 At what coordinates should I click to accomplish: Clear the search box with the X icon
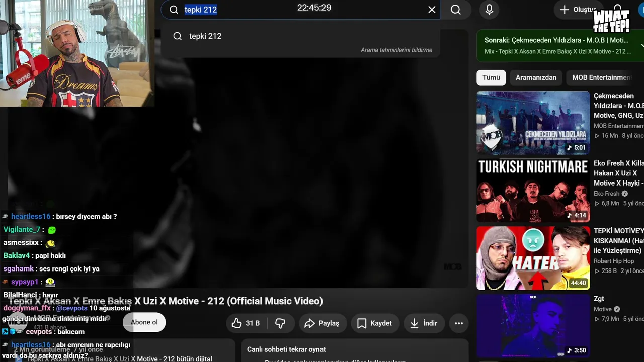tap(432, 10)
